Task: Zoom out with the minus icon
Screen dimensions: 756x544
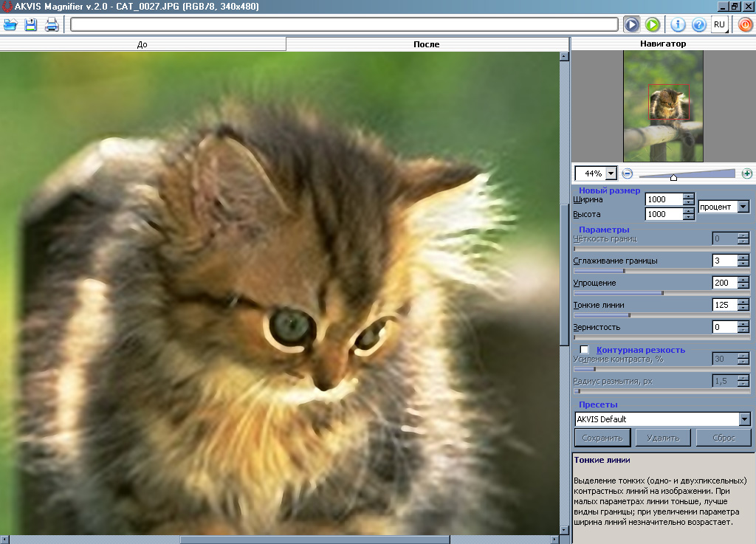Action: click(627, 173)
